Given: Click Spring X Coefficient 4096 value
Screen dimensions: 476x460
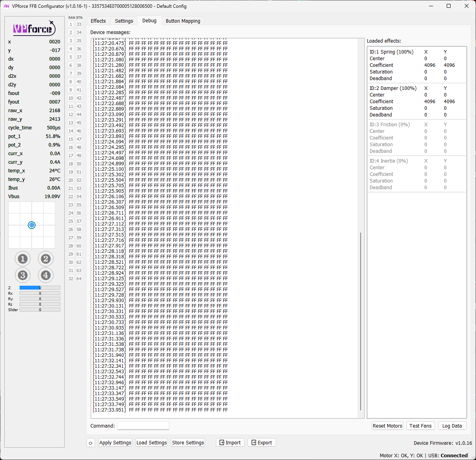Looking at the screenshot, I should click(x=430, y=65).
